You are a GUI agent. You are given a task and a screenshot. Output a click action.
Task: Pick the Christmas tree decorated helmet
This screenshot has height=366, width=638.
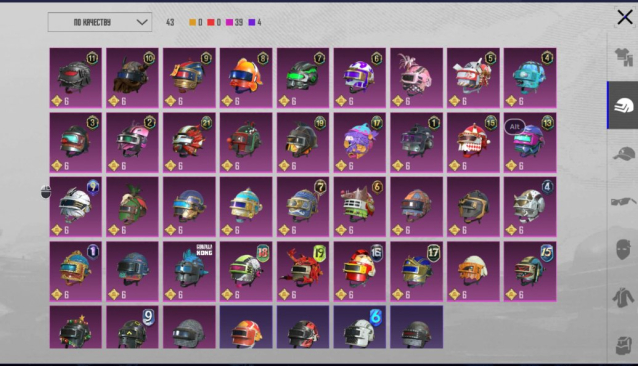coord(76,327)
